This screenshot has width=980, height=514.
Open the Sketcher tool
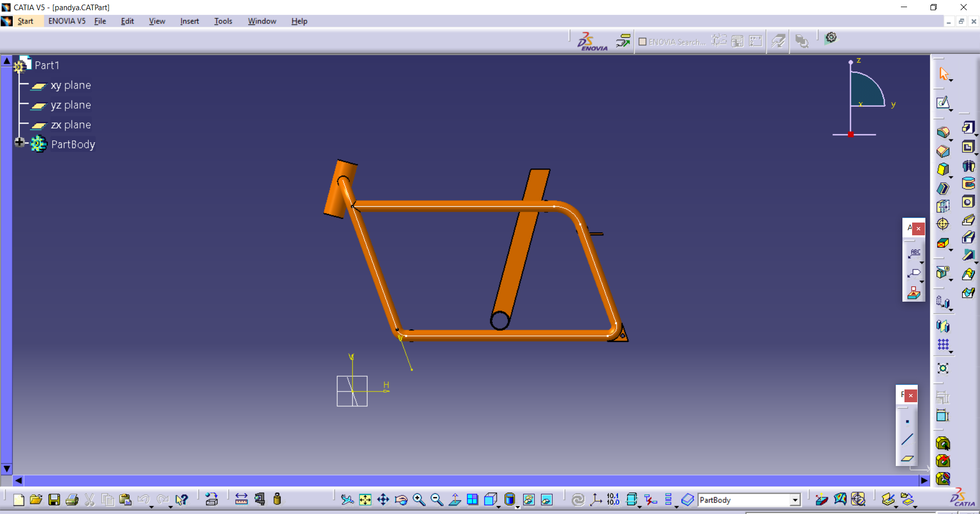[943, 103]
